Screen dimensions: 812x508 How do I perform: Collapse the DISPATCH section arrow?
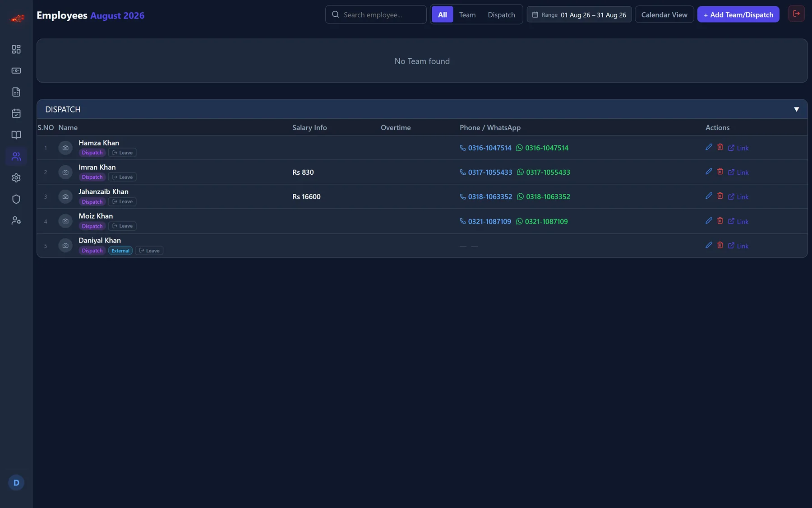coord(796,109)
